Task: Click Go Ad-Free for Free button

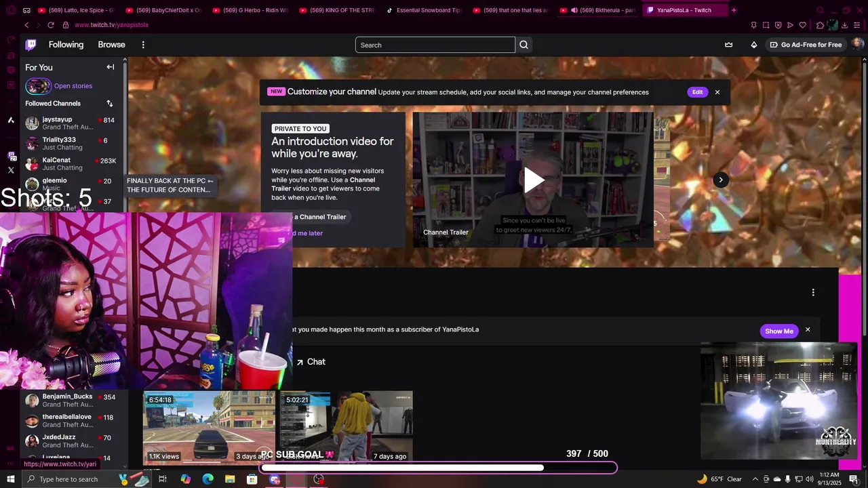Action: tap(805, 45)
